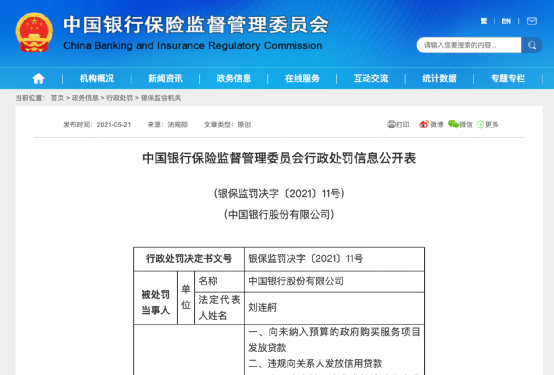Click text 违规向关系人发放信用贷款
The height and width of the screenshot is (375, 554).
[325, 363]
